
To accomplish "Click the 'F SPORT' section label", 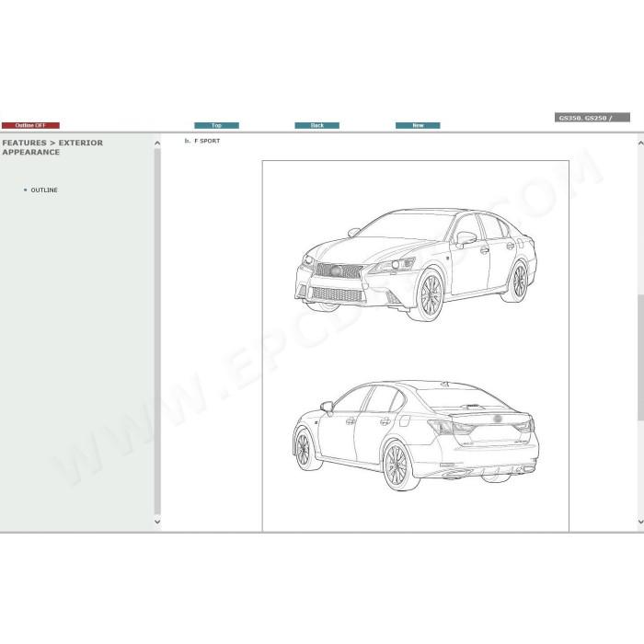I will pyautogui.click(x=207, y=141).
